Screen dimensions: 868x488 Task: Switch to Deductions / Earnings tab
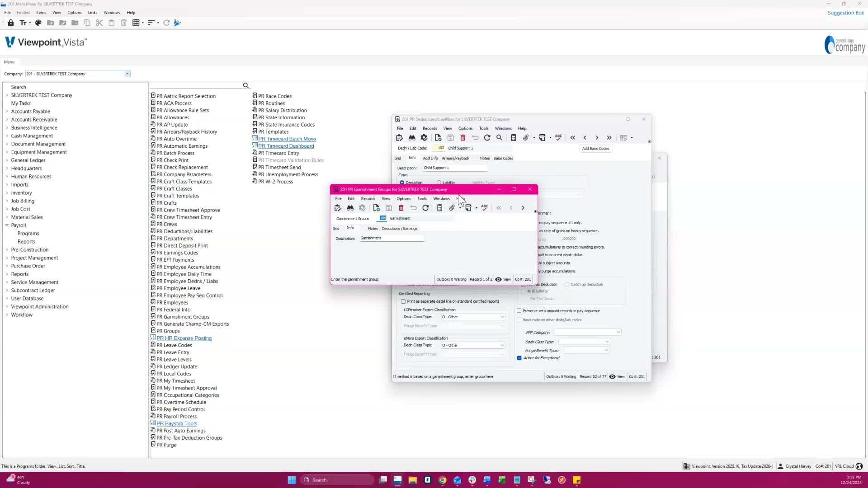coord(399,228)
